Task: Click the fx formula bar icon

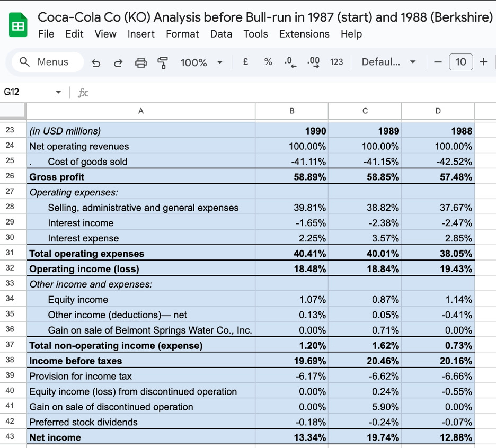Action: pos(83,93)
